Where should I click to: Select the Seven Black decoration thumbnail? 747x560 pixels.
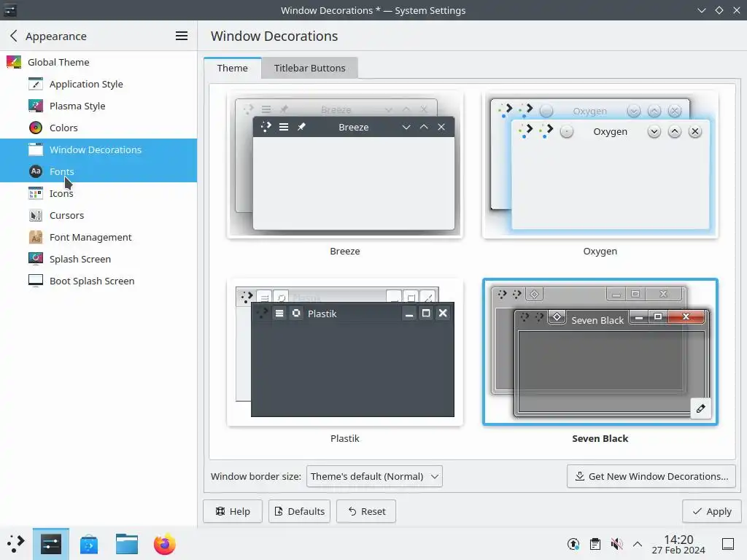click(x=600, y=352)
